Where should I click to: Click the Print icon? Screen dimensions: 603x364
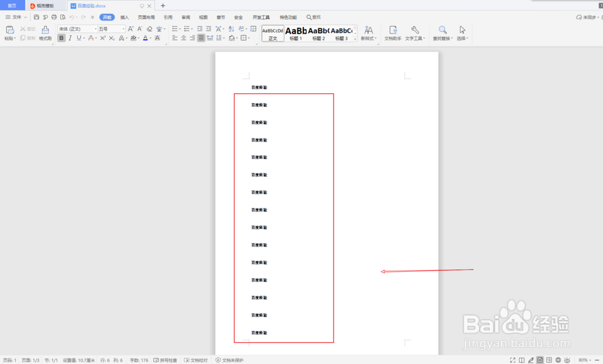pos(54,17)
